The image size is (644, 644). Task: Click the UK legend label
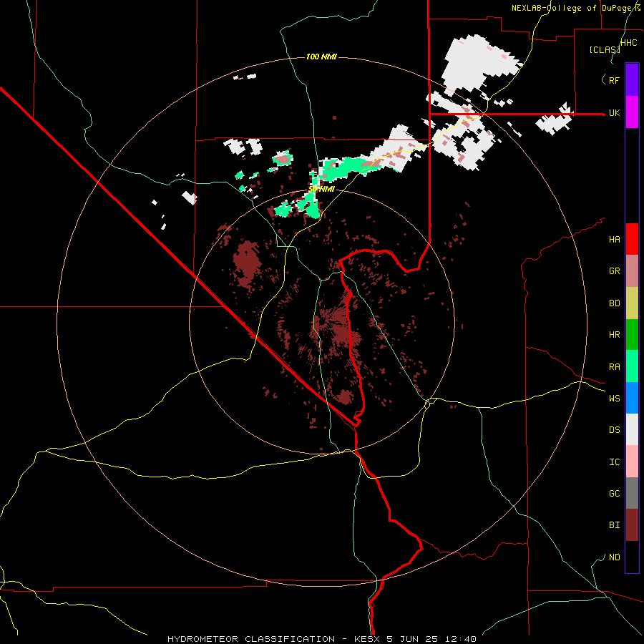[614, 112]
